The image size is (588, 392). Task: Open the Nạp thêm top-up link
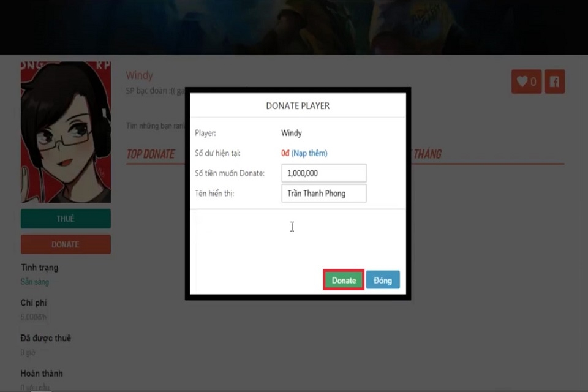[x=311, y=153]
